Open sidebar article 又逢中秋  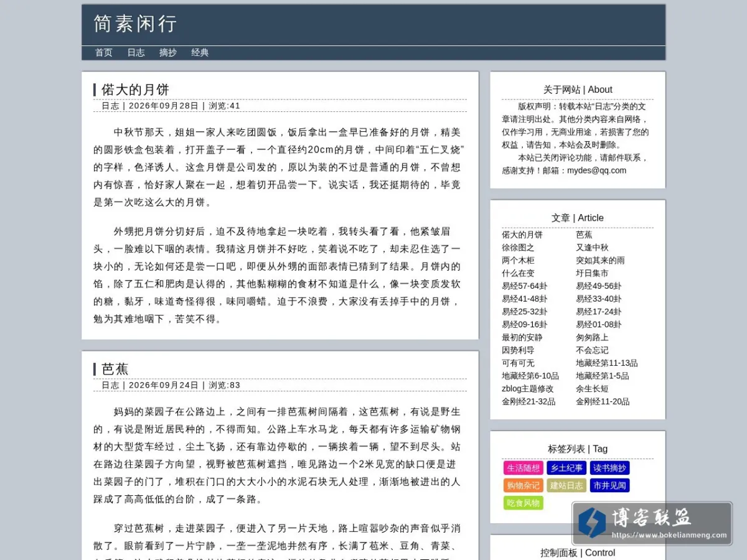point(592,248)
